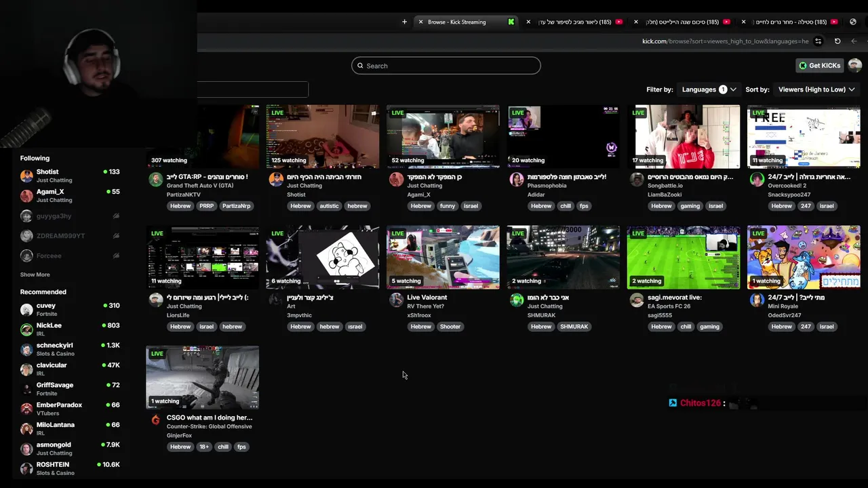Click the funny tag under Agami_X stream

(448, 206)
